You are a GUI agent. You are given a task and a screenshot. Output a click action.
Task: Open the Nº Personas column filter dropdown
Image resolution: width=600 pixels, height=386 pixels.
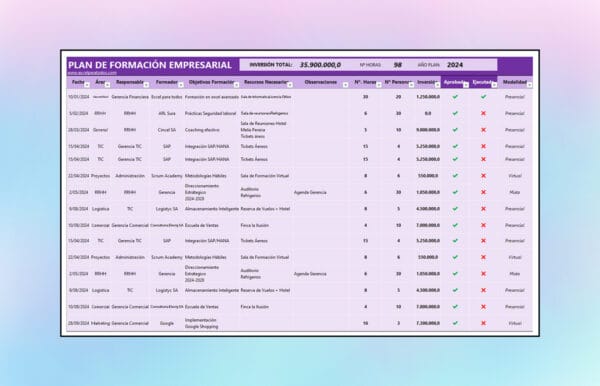411,85
